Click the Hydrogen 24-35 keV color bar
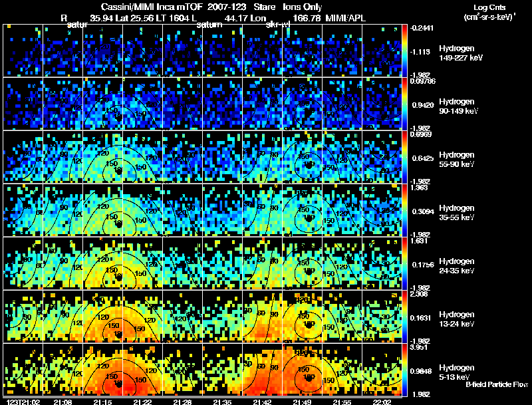532x405 pixels. coord(404,263)
